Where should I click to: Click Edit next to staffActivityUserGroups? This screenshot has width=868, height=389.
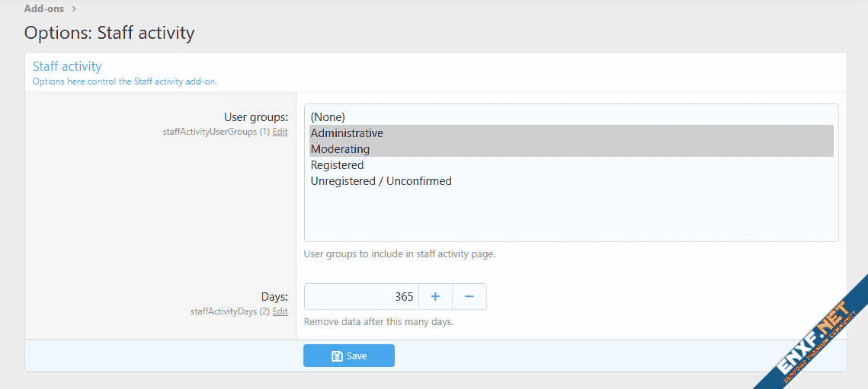(280, 132)
